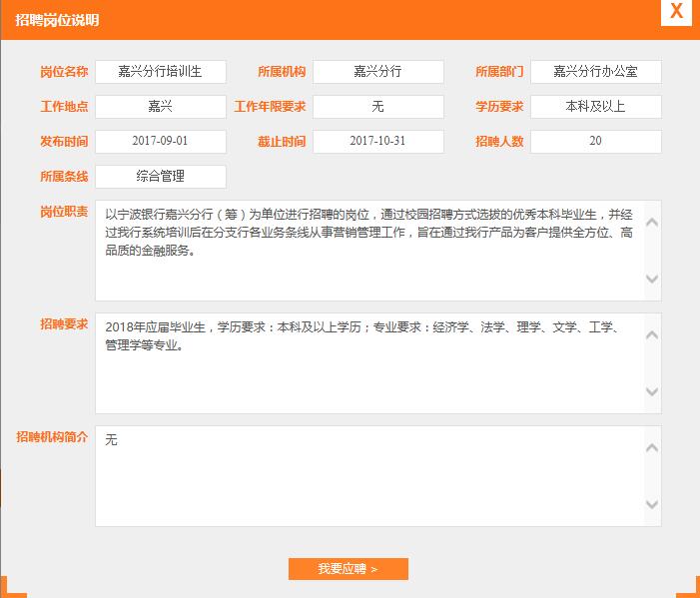Click the 截止时间 field showing 2017-10-31
Viewport: 700px width, 598px height.
377,142
